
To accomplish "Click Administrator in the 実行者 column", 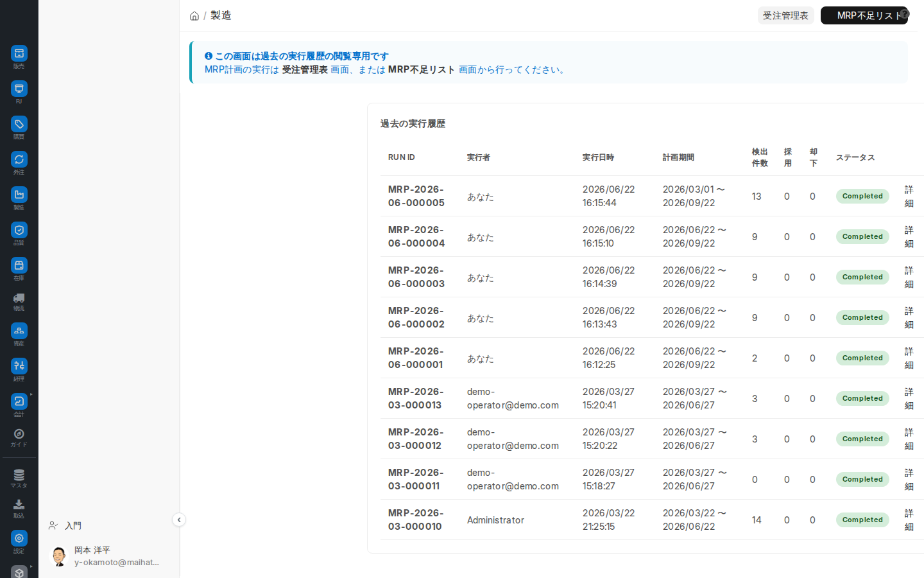I will 495,520.
